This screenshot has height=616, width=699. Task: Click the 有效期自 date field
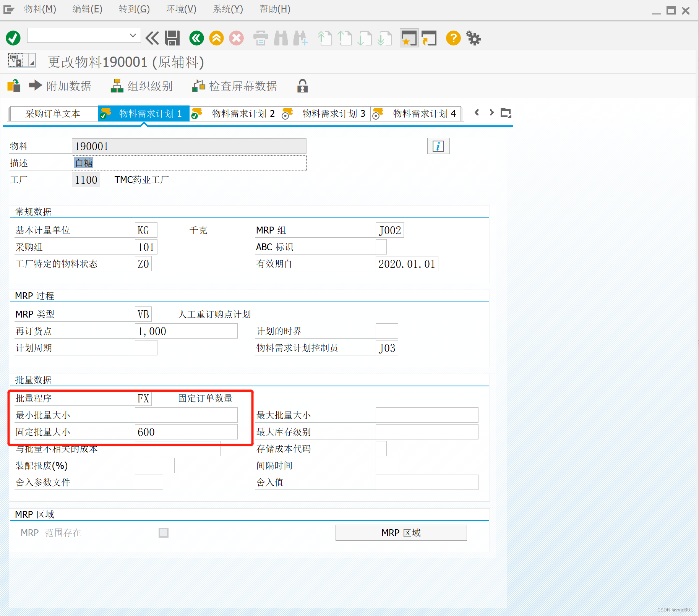(407, 264)
